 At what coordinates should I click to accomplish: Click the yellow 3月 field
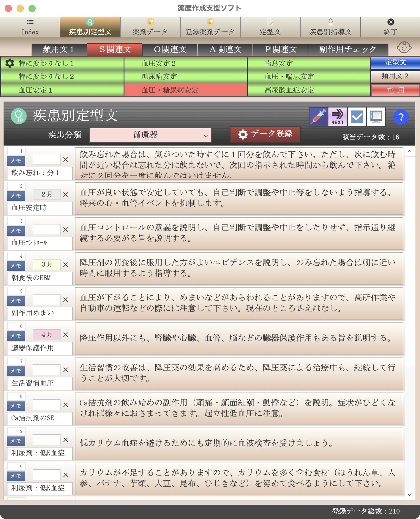pos(46,264)
